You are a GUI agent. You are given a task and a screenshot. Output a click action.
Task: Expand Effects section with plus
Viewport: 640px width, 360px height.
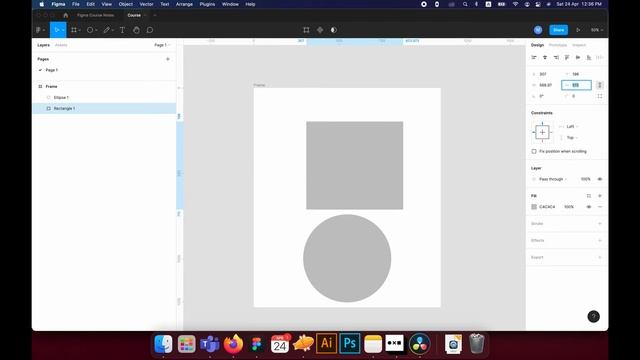(x=600, y=240)
